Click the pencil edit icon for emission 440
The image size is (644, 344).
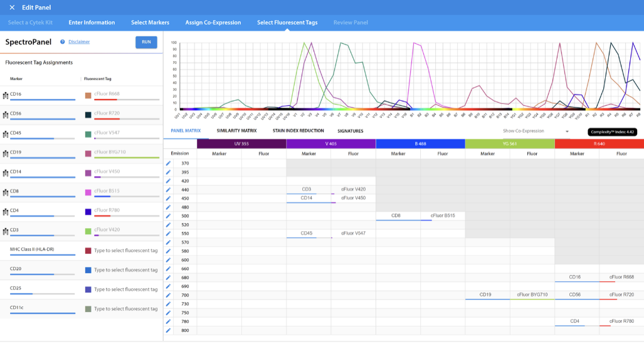(168, 190)
